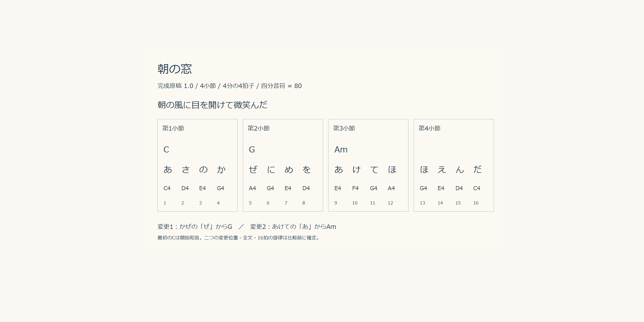The width and height of the screenshot is (644, 322).
Task: Click chord label G in 第2小節
Action: tap(252, 150)
